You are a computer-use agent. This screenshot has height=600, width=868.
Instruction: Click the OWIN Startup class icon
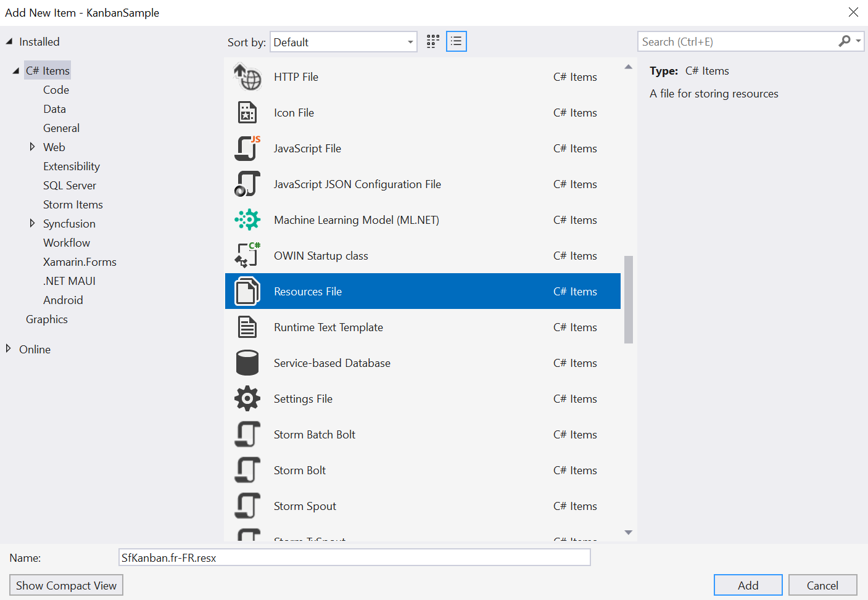247,256
